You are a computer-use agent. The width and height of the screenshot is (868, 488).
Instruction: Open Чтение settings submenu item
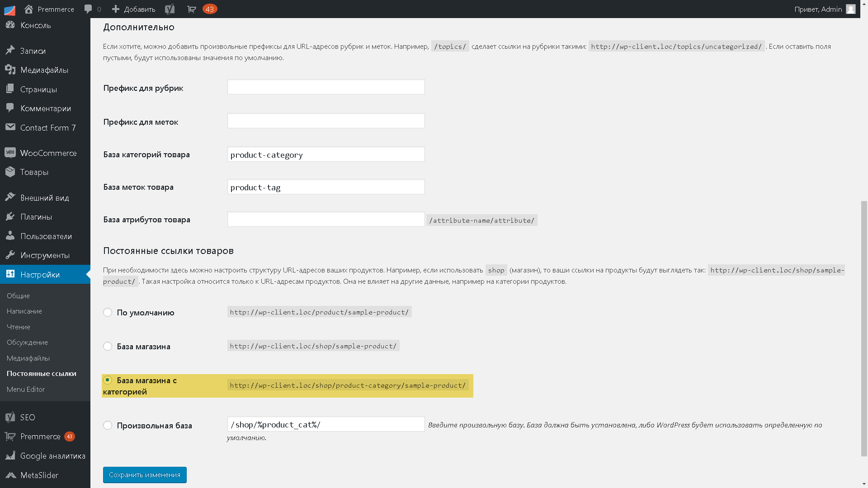pos(19,327)
